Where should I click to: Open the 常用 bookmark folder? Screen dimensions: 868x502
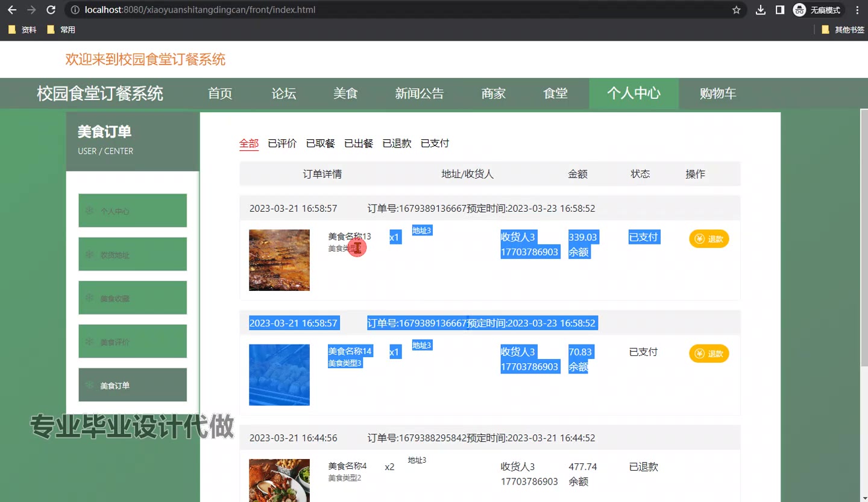[x=61, y=30]
